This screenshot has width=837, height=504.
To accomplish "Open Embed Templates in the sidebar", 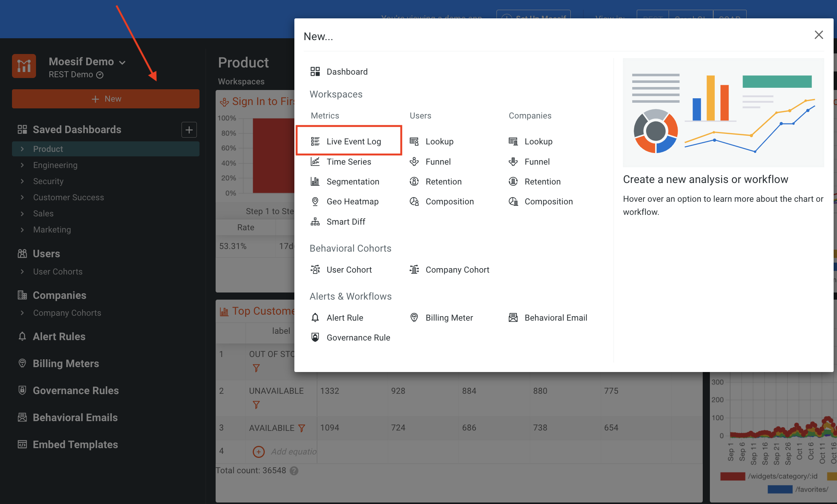I will click(x=75, y=444).
